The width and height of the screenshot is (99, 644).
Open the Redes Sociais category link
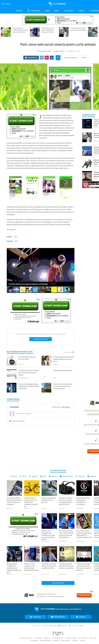click(59, 51)
